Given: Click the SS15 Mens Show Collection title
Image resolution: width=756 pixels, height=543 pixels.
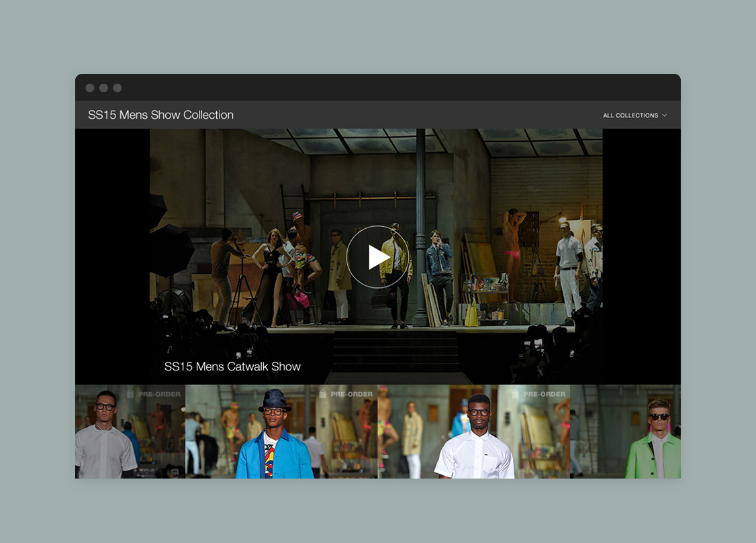Looking at the screenshot, I should click(160, 115).
